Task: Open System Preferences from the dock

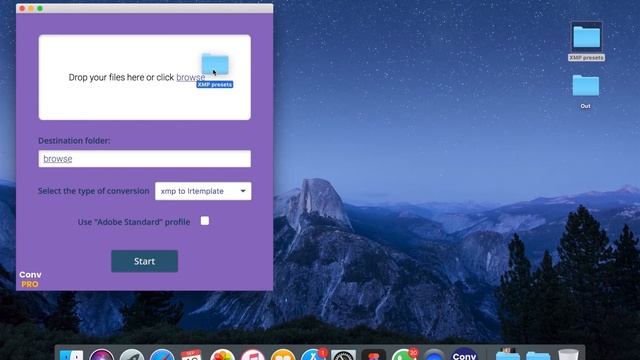Action: pyautogui.click(x=343, y=356)
